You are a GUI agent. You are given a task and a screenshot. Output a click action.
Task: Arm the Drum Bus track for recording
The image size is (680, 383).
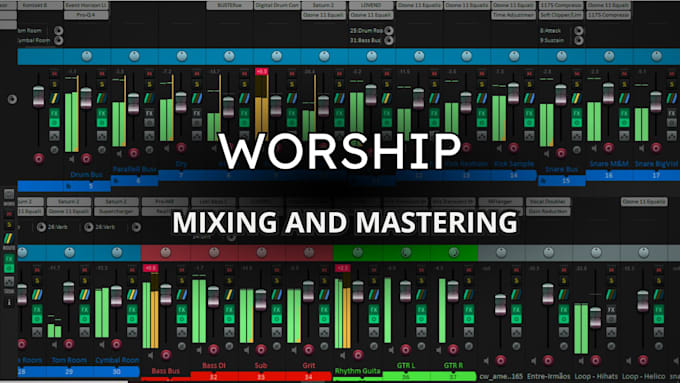86,158
